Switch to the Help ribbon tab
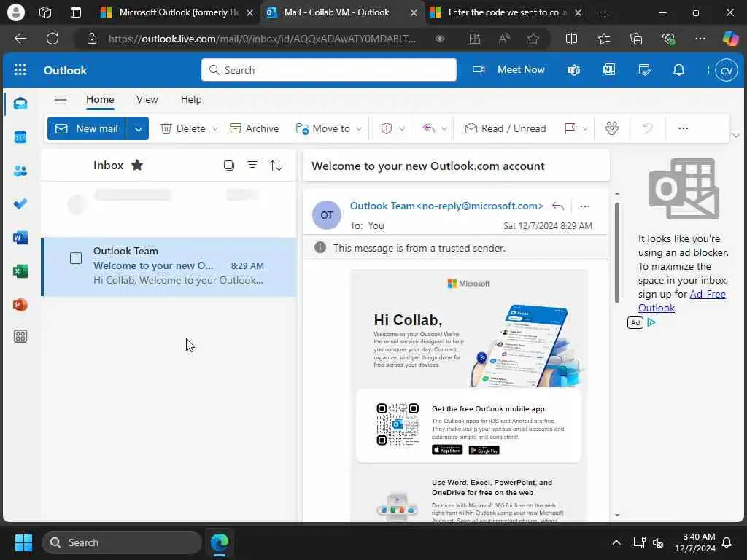 [x=191, y=99]
